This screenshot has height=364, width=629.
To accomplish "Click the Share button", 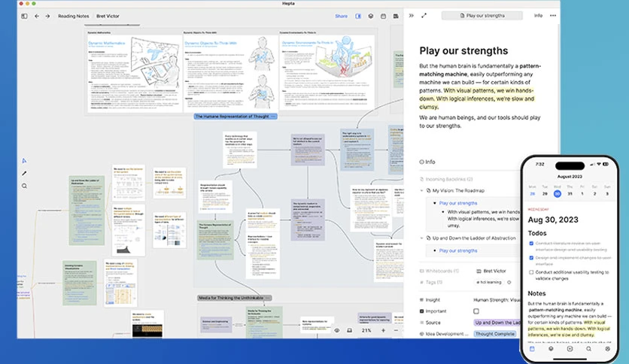I will point(342,16).
